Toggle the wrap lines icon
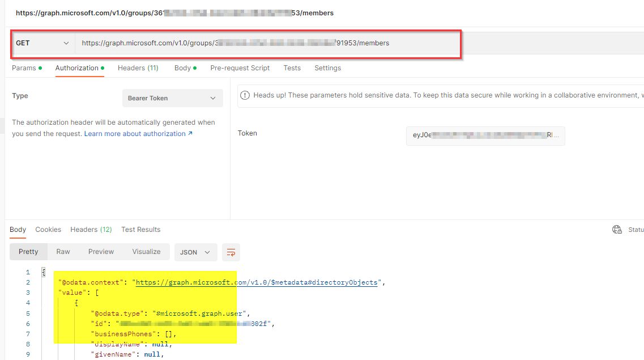This screenshot has height=360, width=644. click(x=231, y=252)
